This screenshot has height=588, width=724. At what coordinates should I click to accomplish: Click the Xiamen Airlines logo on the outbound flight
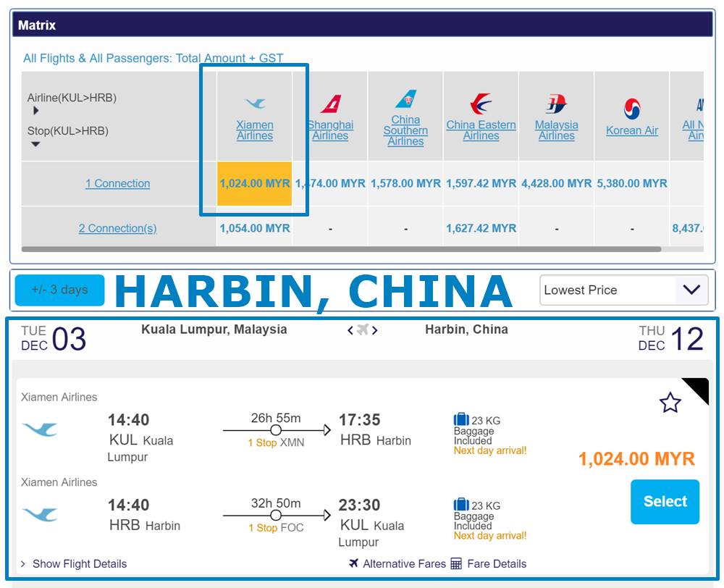coord(40,429)
